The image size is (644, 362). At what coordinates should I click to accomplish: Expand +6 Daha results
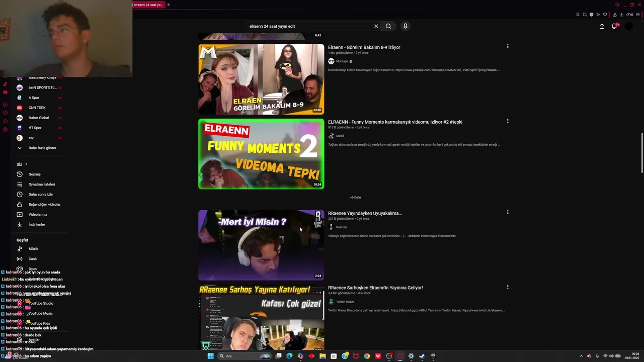pyautogui.click(x=356, y=197)
